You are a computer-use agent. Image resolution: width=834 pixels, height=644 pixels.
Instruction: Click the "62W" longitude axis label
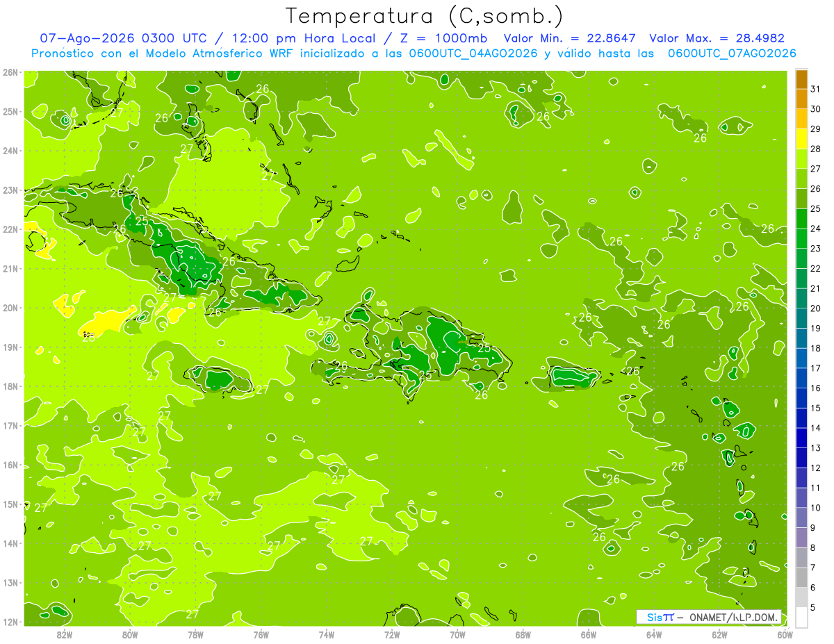[719, 634]
